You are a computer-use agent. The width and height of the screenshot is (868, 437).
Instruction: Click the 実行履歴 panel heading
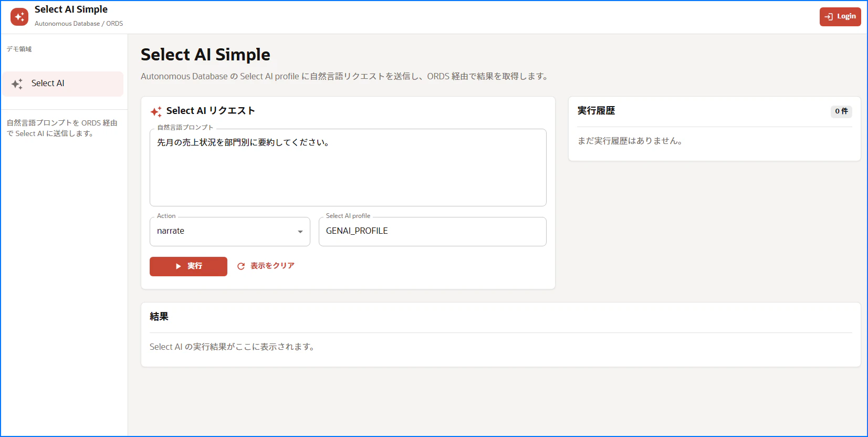pos(596,111)
